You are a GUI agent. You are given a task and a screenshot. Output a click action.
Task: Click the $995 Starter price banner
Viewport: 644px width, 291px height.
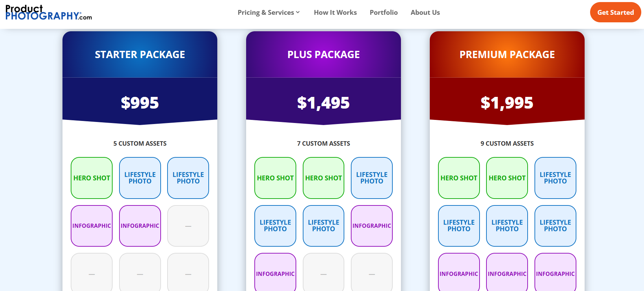tap(140, 102)
